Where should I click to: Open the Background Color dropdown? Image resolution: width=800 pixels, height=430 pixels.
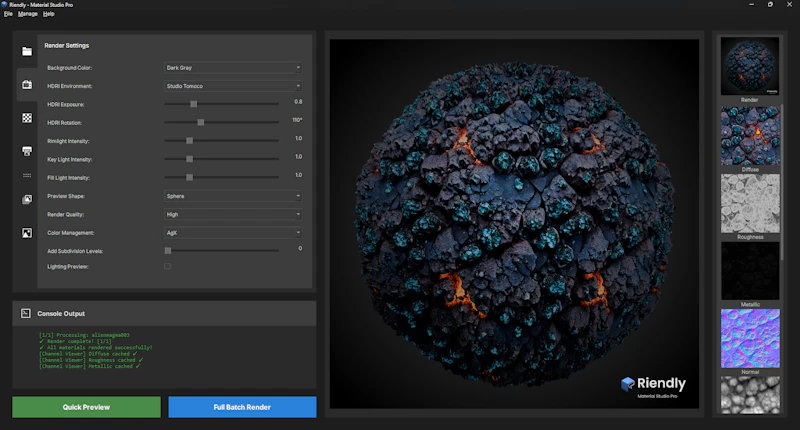coord(233,67)
